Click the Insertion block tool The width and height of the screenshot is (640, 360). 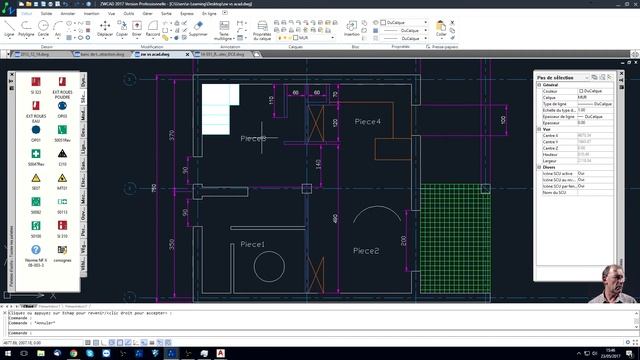point(351,29)
